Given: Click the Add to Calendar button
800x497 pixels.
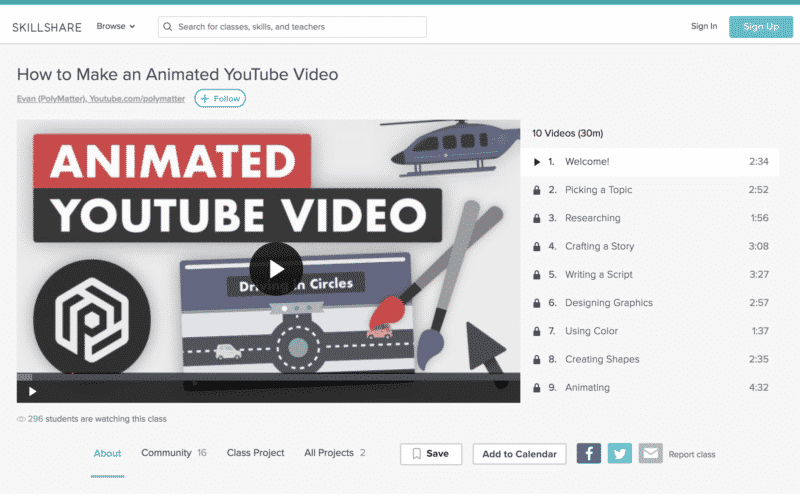Looking at the screenshot, I should [519, 454].
